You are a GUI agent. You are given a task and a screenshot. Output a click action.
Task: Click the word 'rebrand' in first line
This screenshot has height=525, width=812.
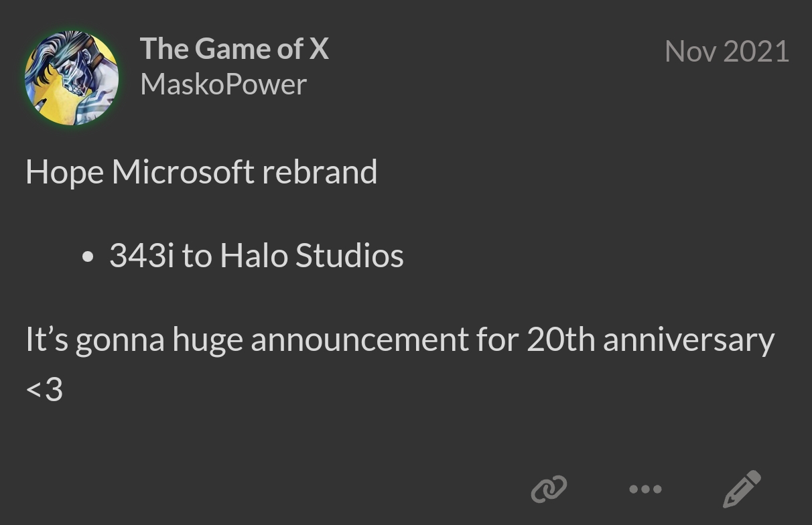(x=320, y=172)
